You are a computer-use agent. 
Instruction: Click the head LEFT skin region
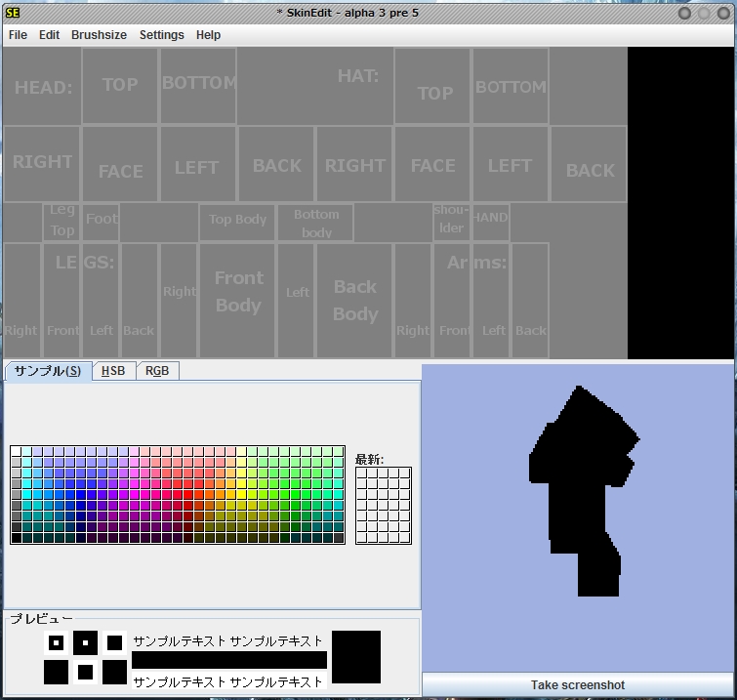(198, 164)
